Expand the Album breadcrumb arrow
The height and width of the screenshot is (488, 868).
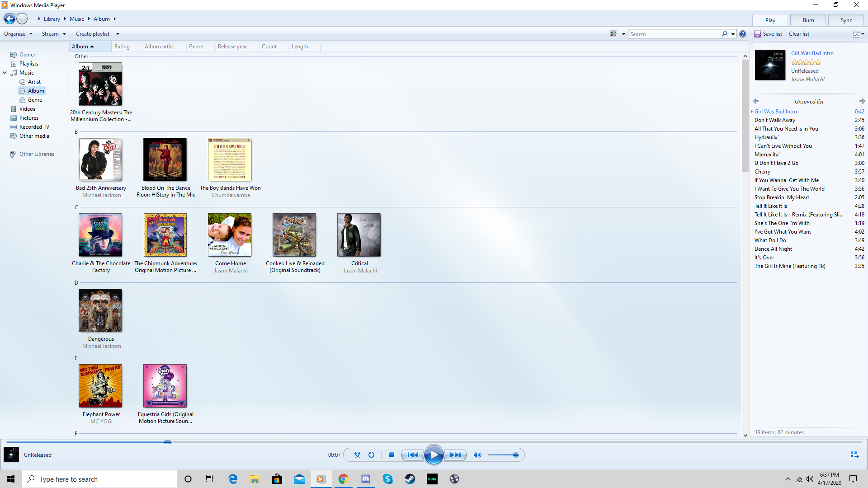pos(115,19)
